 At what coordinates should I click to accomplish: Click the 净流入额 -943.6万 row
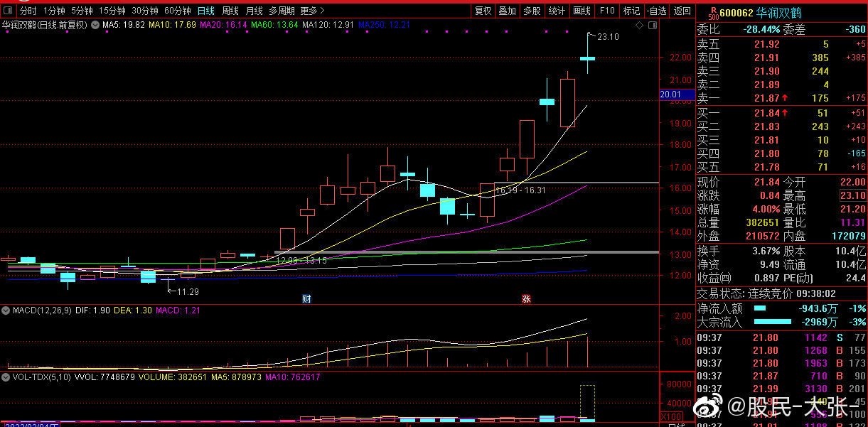click(781, 308)
